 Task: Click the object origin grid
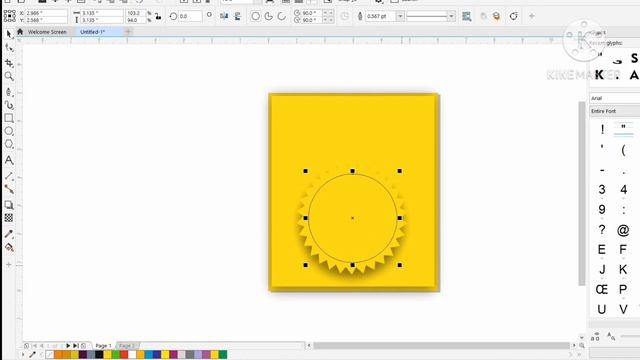pyautogui.click(x=9, y=16)
